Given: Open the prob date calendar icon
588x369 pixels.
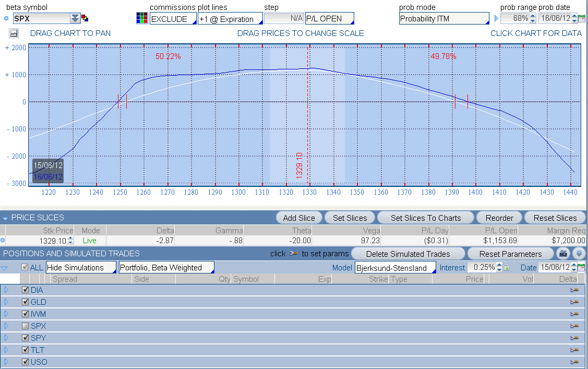Looking at the screenshot, I should pos(582,18).
